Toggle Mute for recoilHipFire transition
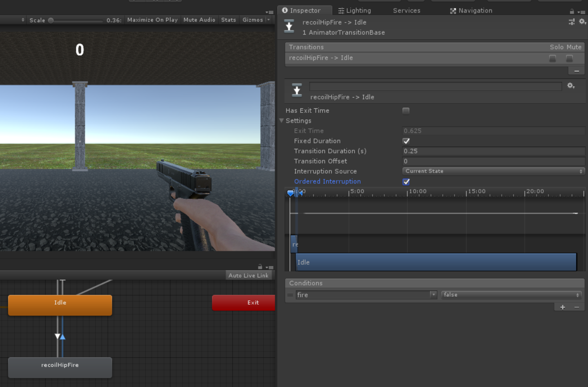588x387 pixels. pyautogui.click(x=569, y=58)
